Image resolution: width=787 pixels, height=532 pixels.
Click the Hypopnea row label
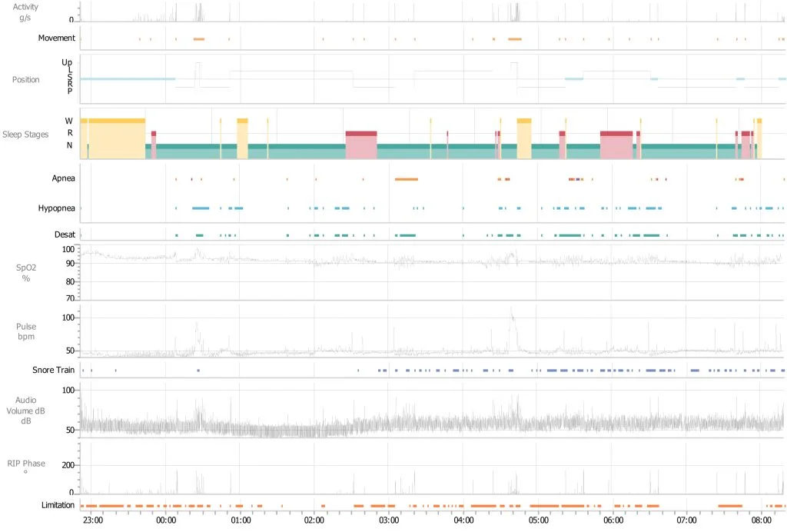tap(57, 208)
